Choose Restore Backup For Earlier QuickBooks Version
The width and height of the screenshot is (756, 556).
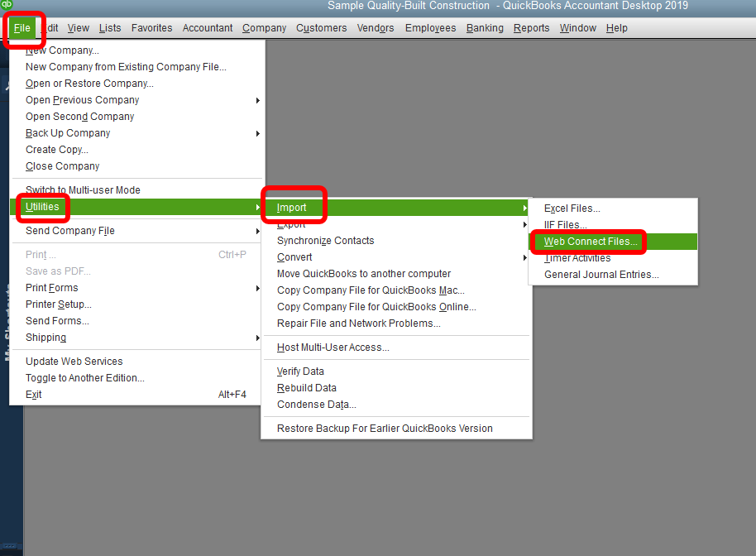(385, 429)
